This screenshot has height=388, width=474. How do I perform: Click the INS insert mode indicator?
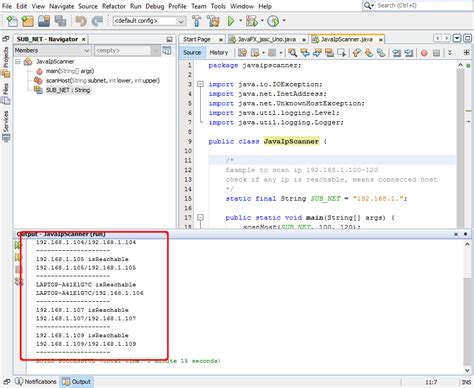[x=466, y=382]
